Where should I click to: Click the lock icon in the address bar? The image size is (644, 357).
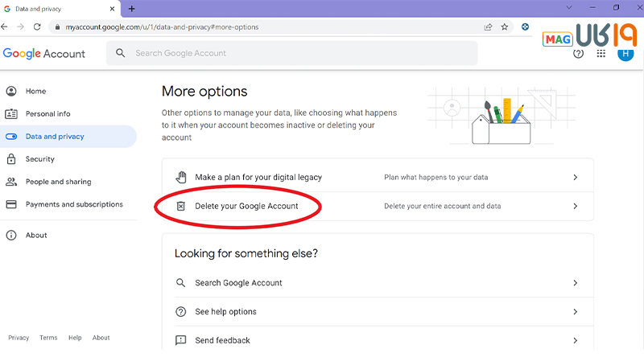(x=57, y=27)
